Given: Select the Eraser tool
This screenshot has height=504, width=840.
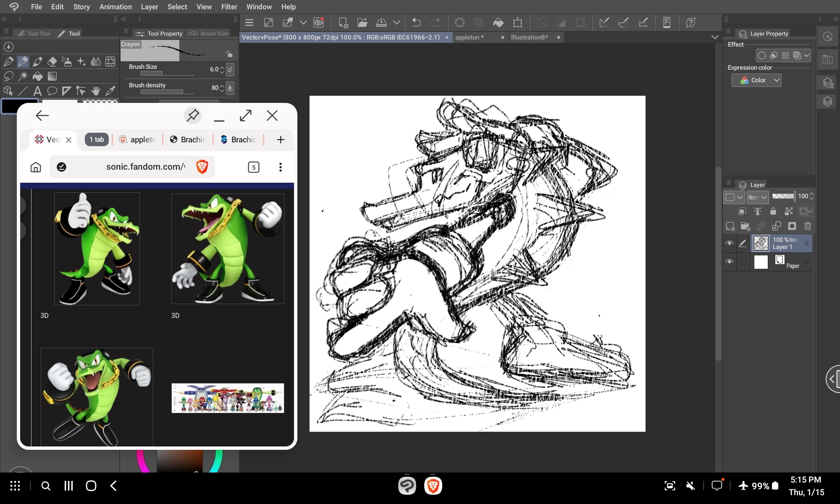Looking at the screenshot, I should coord(52,62).
